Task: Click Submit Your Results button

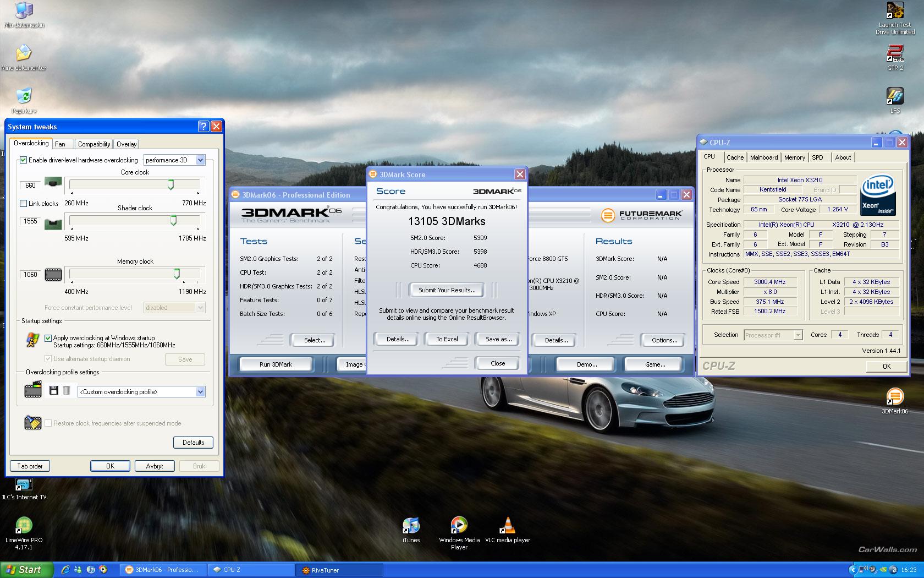Action: pyautogui.click(x=447, y=290)
